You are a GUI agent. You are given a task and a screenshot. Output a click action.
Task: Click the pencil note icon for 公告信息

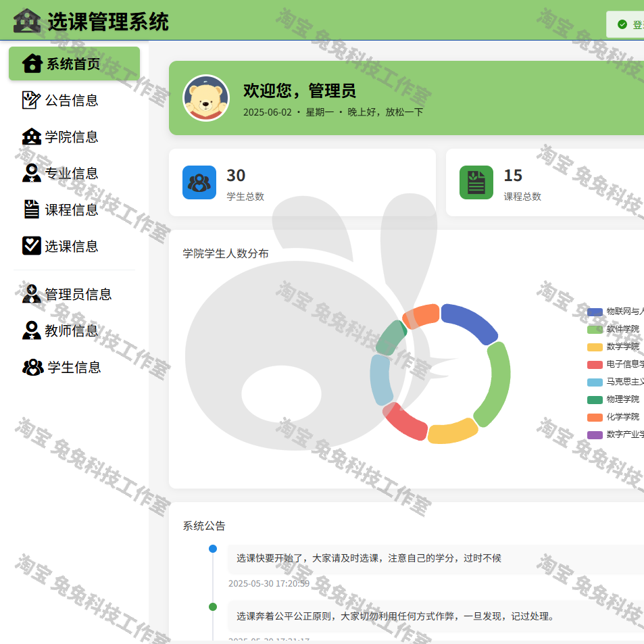coord(31,100)
